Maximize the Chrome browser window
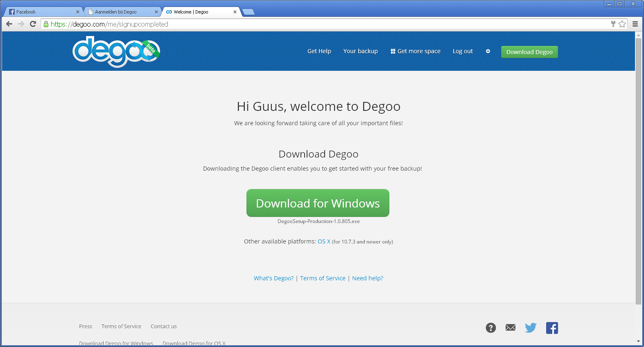644x347 pixels. pos(619,4)
